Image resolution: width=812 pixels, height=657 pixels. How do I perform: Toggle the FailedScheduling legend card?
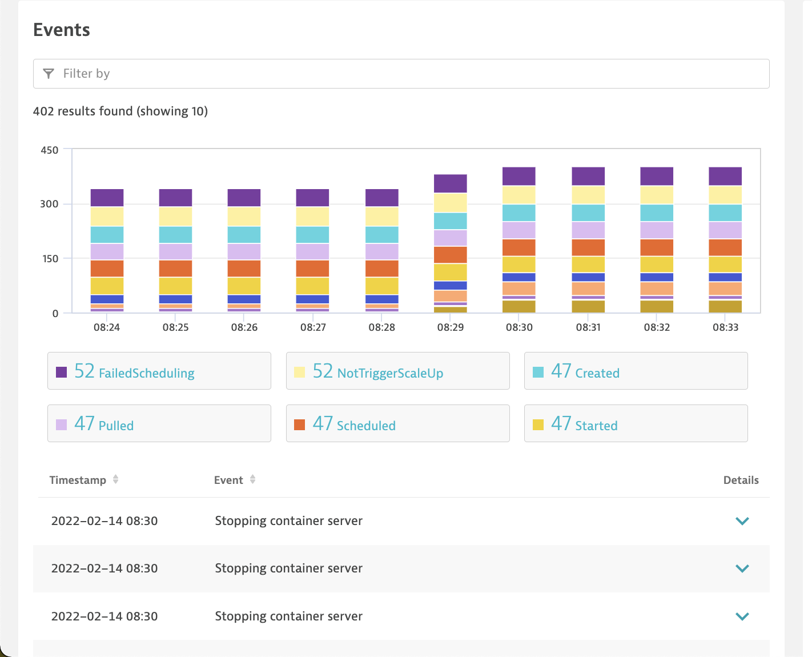coord(159,371)
